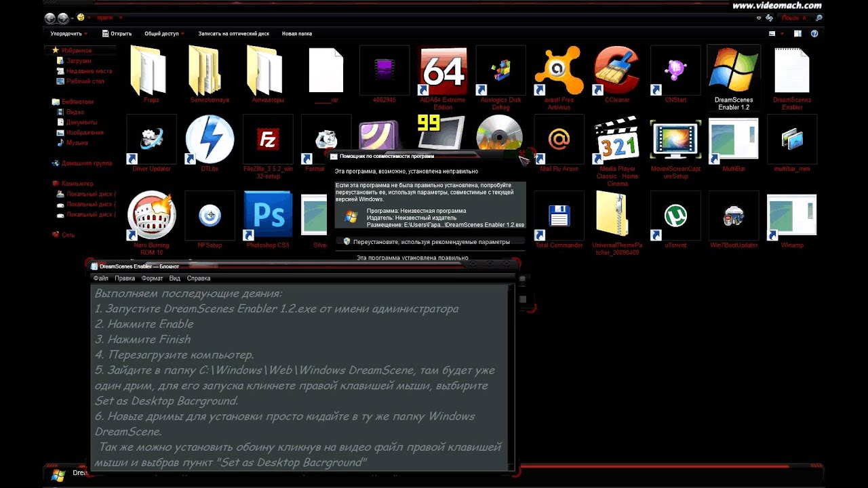Select Компьютер in the sidebar
The width and height of the screenshot is (868, 488).
click(x=73, y=183)
